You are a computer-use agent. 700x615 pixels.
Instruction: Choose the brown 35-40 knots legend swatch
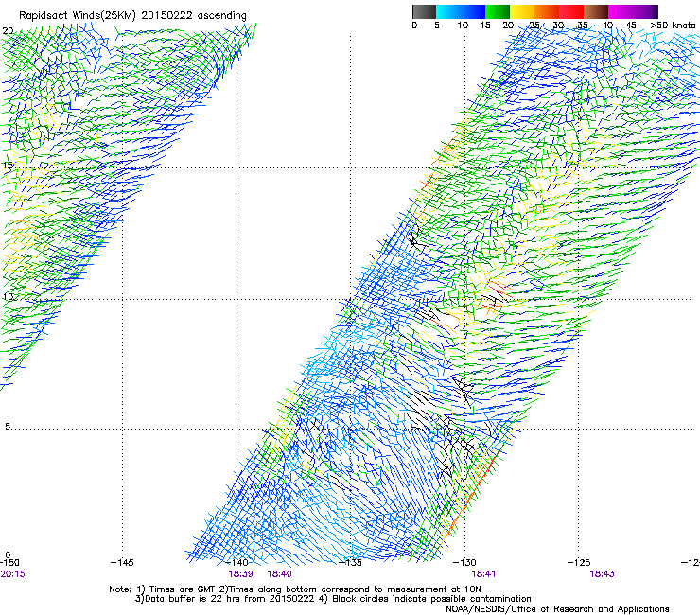[x=596, y=11]
